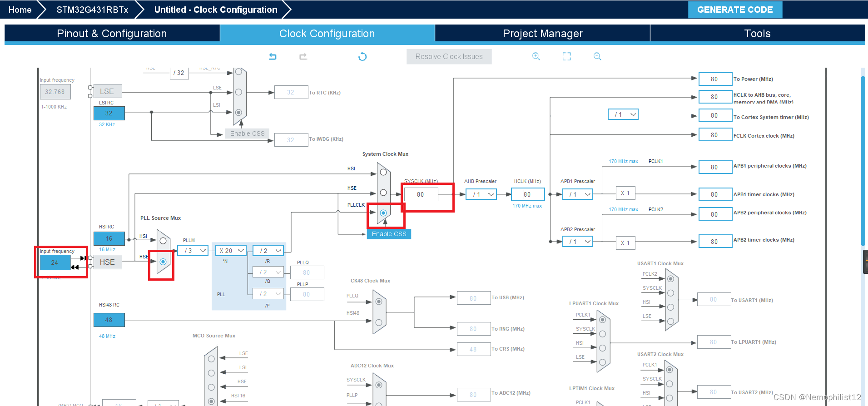Open Cortex System timer divider dropdown
Image resolution: width=868 pixels, height=406 pixels.
(623, 114)
